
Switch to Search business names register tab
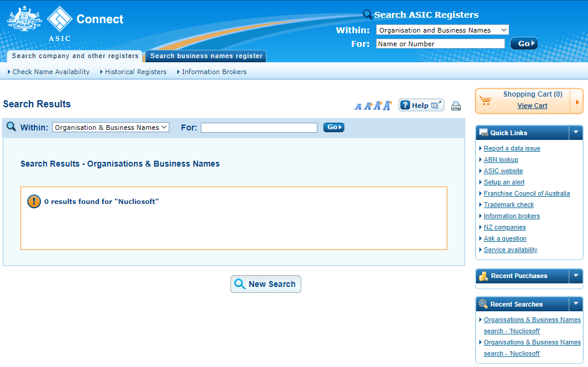[206, 56]
